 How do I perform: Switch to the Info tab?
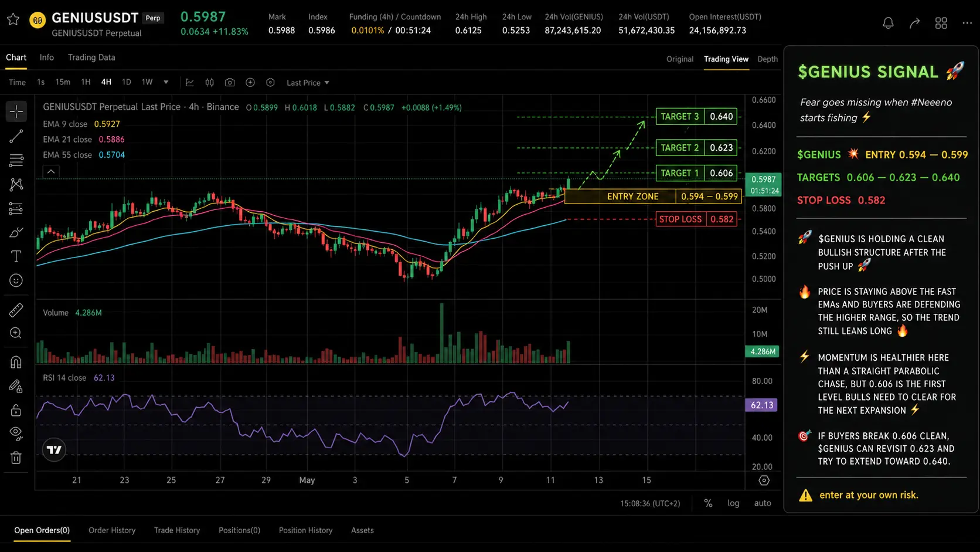point(47,57)
